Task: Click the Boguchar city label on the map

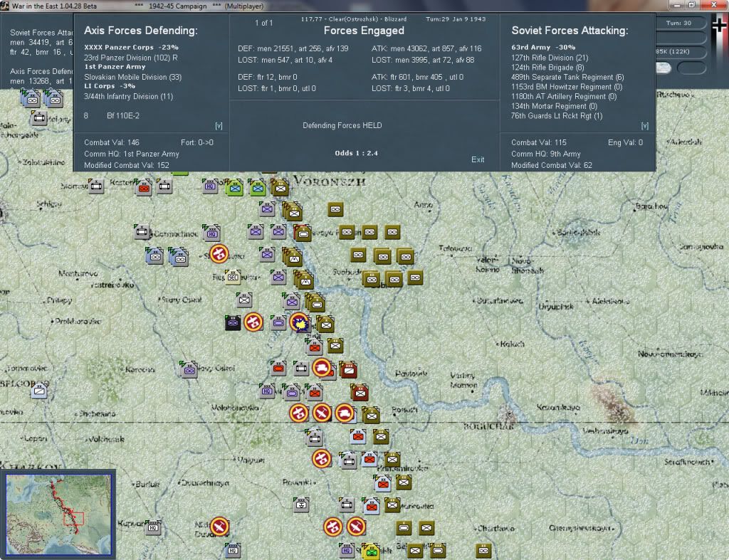Action: [488, 426]
